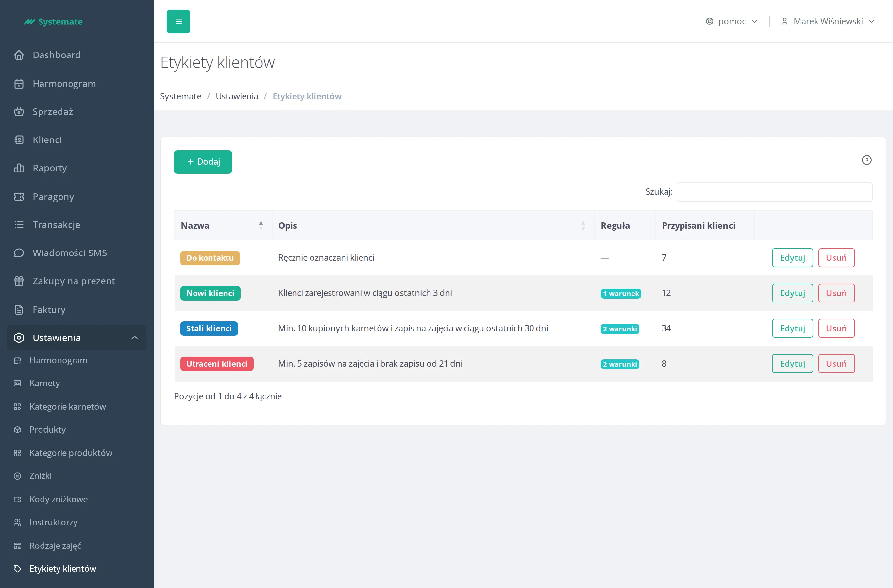Click the Harmonogram calendar icon in main sidebar
Viewport: 893px width, 588px height.
click(19, 84)
